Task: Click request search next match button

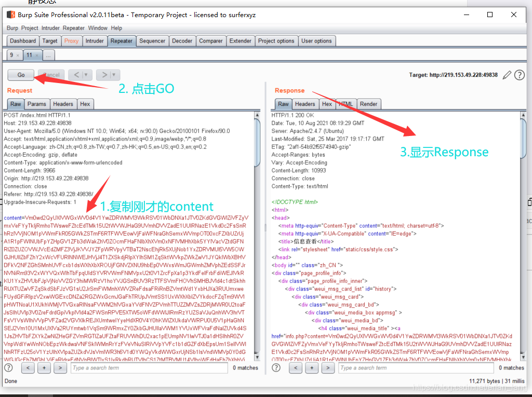Action: pos(60,368)
